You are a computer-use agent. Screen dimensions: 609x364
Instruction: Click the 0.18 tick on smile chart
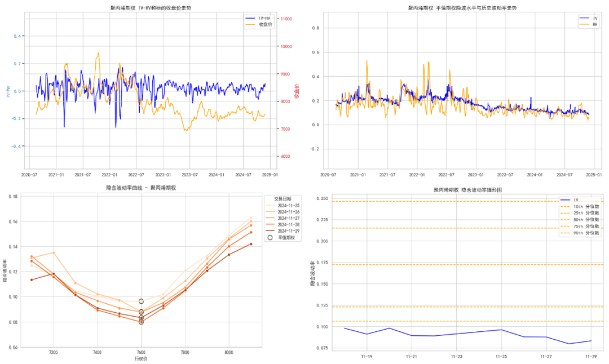point(13,196)
